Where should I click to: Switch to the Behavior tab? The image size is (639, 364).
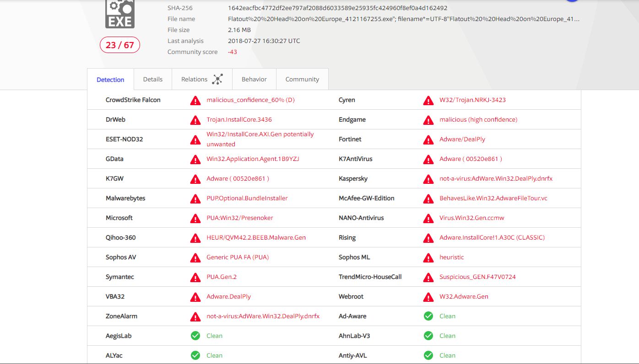coord(254,79)
